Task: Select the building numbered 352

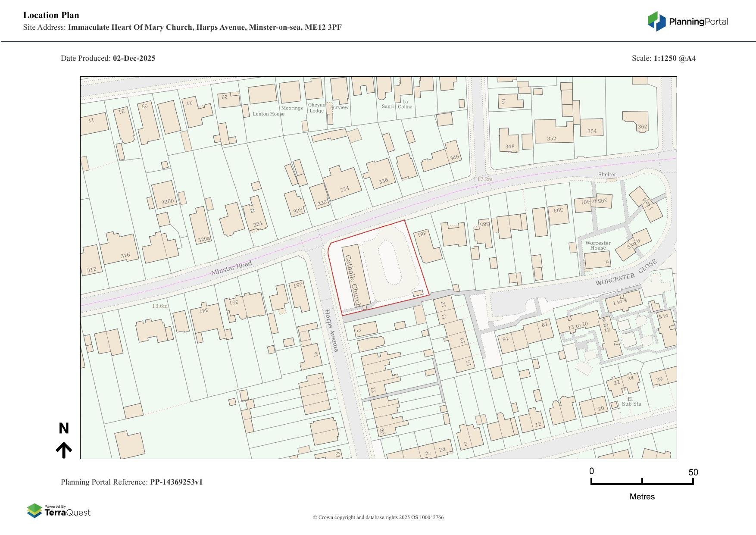Action: [x=551, y=138]
